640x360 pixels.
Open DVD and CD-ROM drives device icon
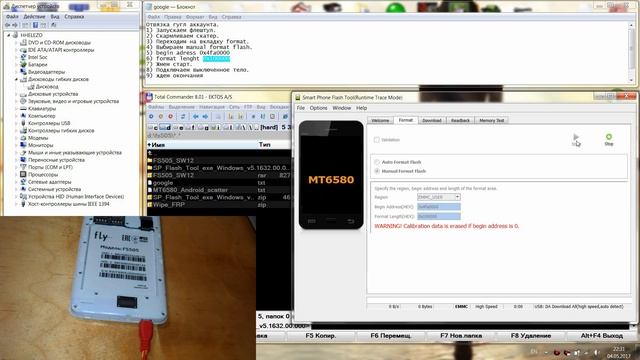click(x=23, y=42)
